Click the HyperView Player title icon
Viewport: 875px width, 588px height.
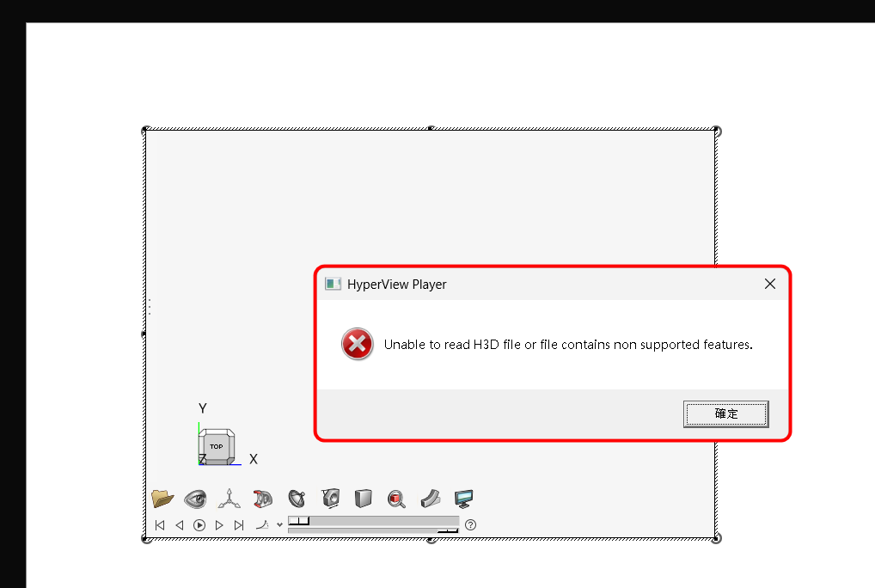pos(333,284)
